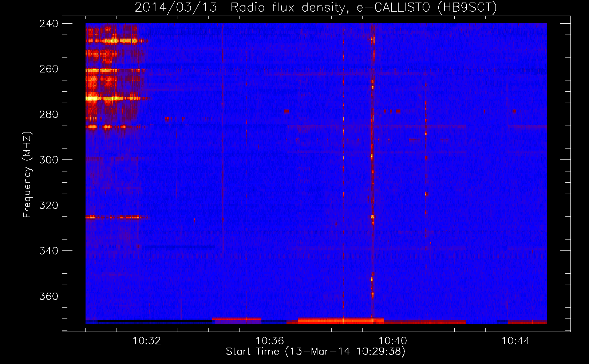Click the 360 frequency tick label

click(49, 297)
